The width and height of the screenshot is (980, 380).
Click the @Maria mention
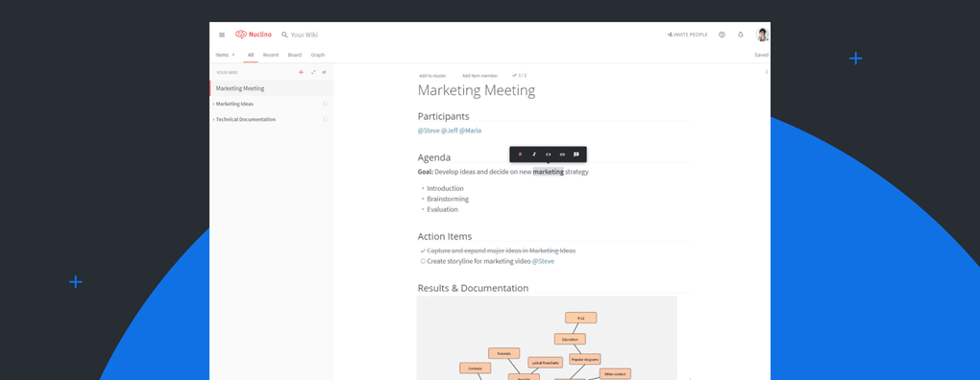coord(471,131)
